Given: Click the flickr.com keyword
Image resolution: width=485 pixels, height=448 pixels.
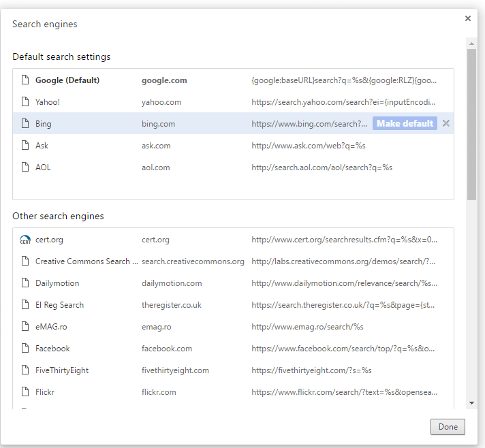Looking at the screenshot, I should 159,392.
